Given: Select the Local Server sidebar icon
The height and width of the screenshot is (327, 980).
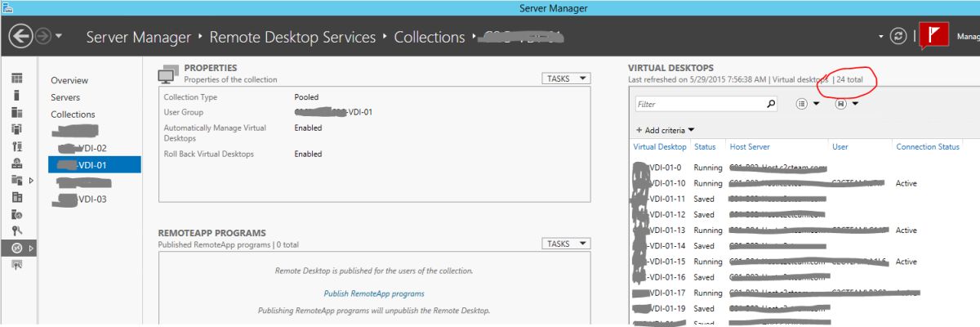Looking at the screenshot, I should tap(16, 96).
